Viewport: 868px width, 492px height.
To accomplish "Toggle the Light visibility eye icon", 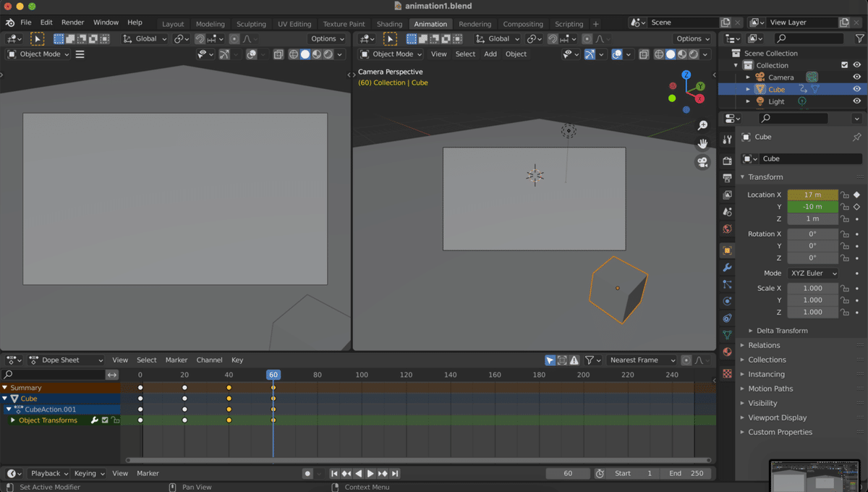I will pyautogui.click(x=856, y=102).
